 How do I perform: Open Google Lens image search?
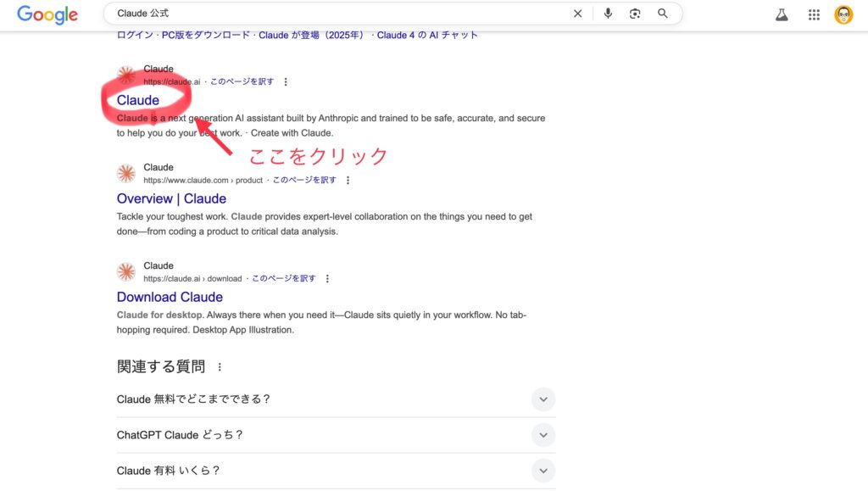click(635, 14)
